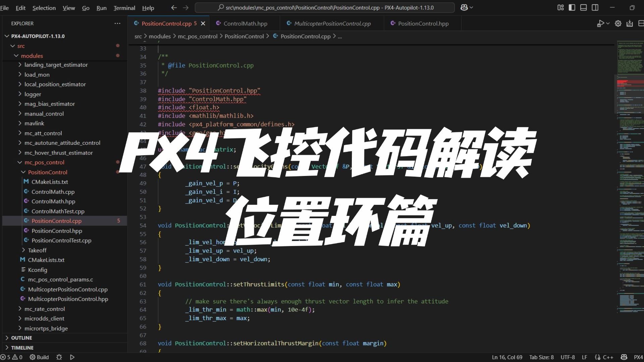Switch to PositionControl.hpp tab
644x362 pixels.
pyautogui.click(x=423, y=23)
